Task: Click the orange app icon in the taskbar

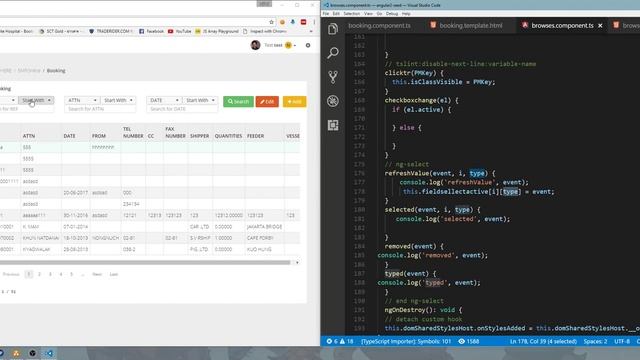Action: pos(16,353)
